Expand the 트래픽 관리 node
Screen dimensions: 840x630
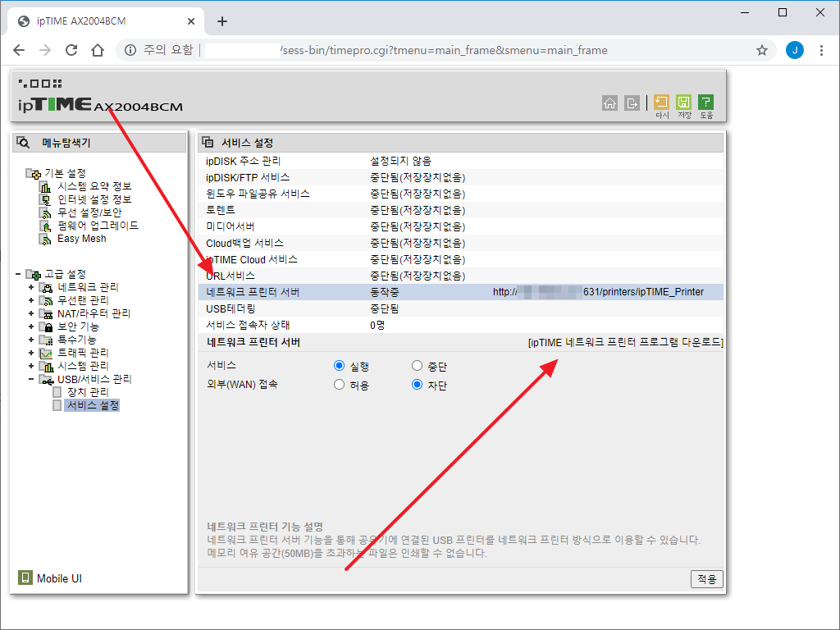coord(31,353)
